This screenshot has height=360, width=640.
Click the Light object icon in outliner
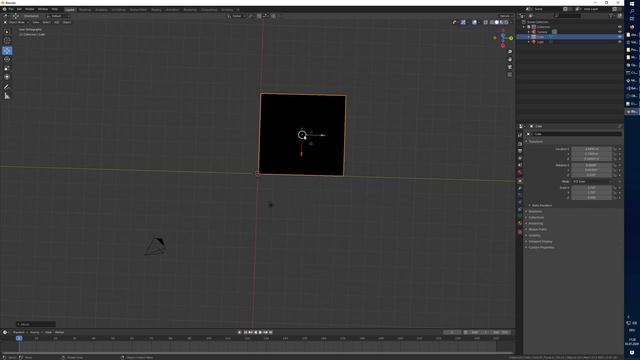point(533,42)
